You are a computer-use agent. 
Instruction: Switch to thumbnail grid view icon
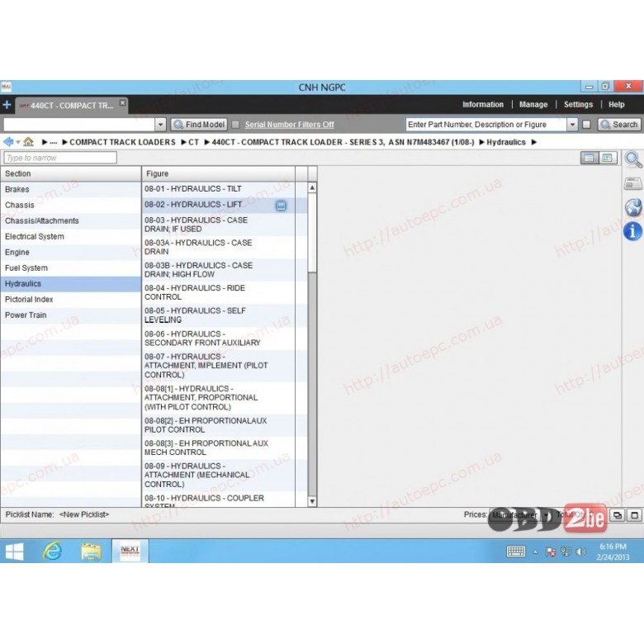[x=608, y=158]
